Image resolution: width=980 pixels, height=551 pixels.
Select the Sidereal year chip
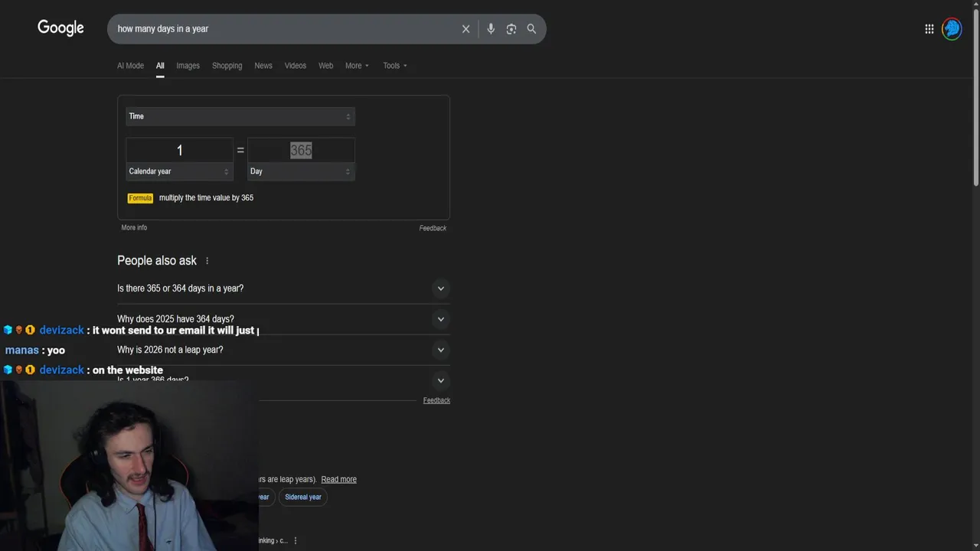[303, 497]
